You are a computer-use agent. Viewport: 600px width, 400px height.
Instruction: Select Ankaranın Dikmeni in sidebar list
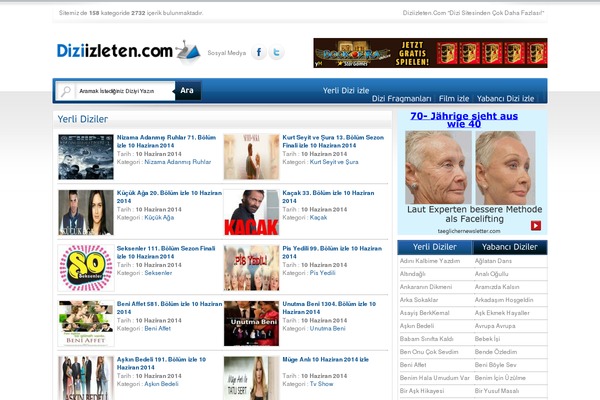point(426,287)
